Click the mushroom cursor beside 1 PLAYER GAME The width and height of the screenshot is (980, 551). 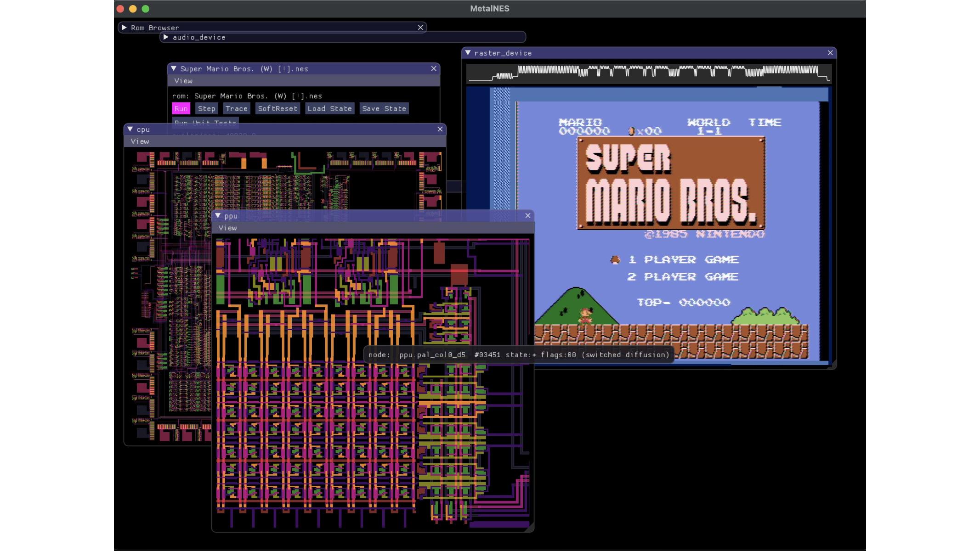coord(615,260)
